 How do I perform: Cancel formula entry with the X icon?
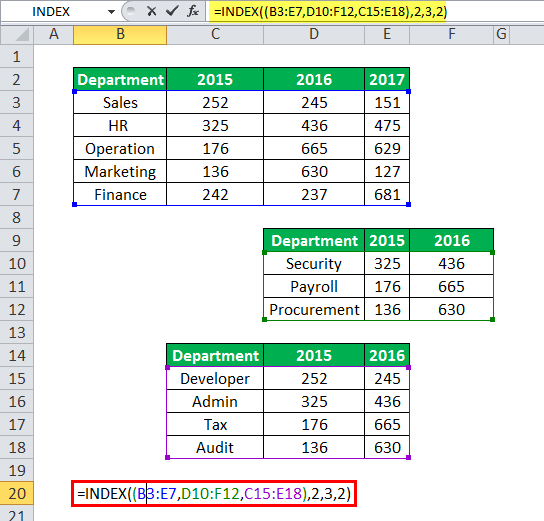[x=152, y=11]
